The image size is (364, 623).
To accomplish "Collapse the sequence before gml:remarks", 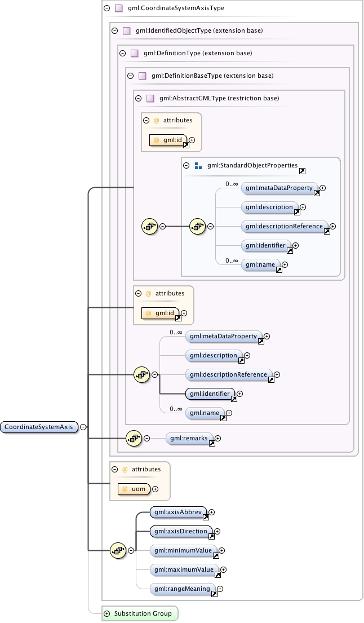I will [x=147, y=438].
